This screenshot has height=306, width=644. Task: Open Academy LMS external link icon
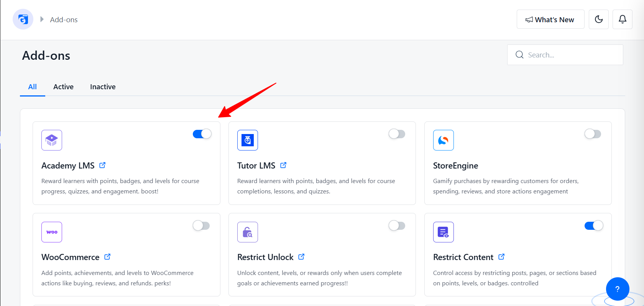(x=102, y=165)
